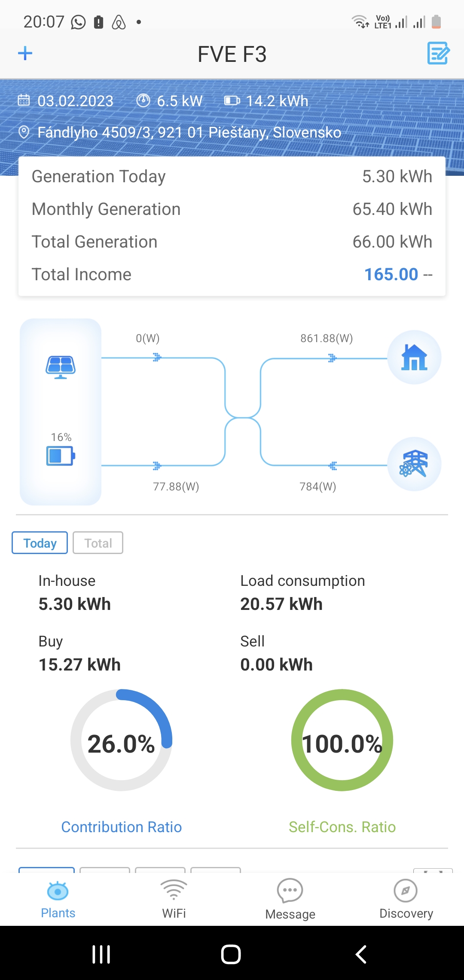This screenshot has height=980, width=464.
Task: Tap the Self-Cons. Ratio label
Action: tap(342, 827)
